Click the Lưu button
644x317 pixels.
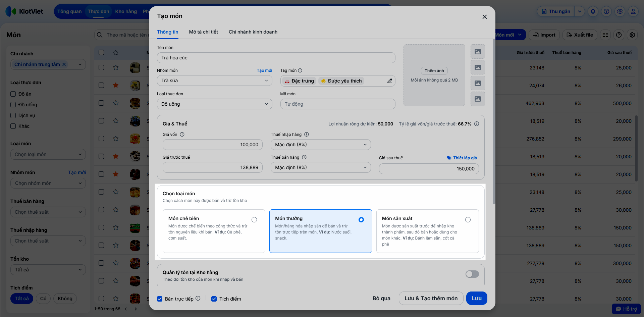tap(477, 298)
